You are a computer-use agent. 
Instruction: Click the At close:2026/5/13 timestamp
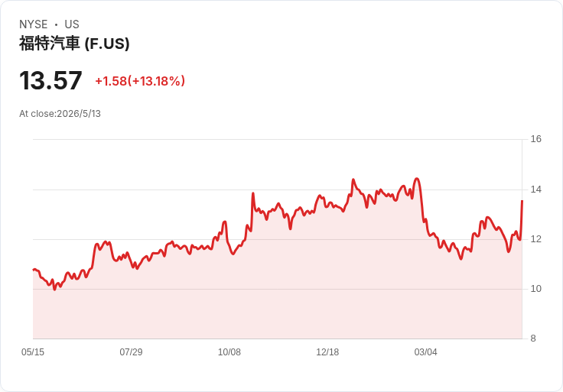pyautogui.click(x=60, y=114)
